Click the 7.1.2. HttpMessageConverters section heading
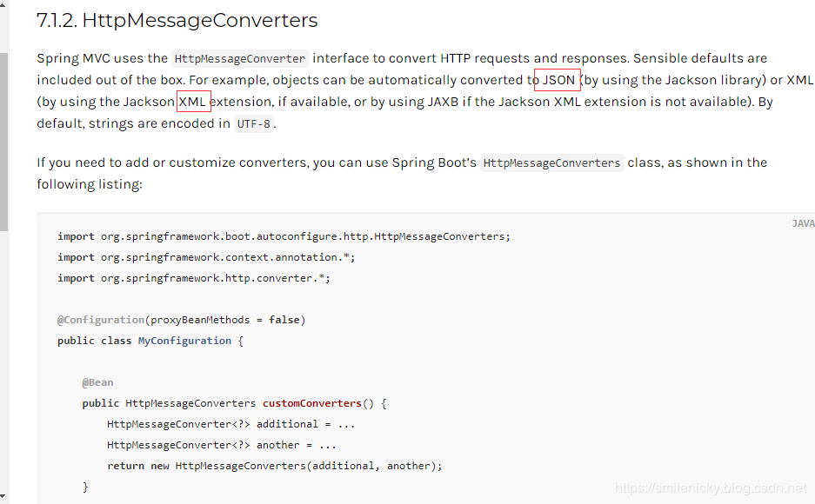 (177, 20)
